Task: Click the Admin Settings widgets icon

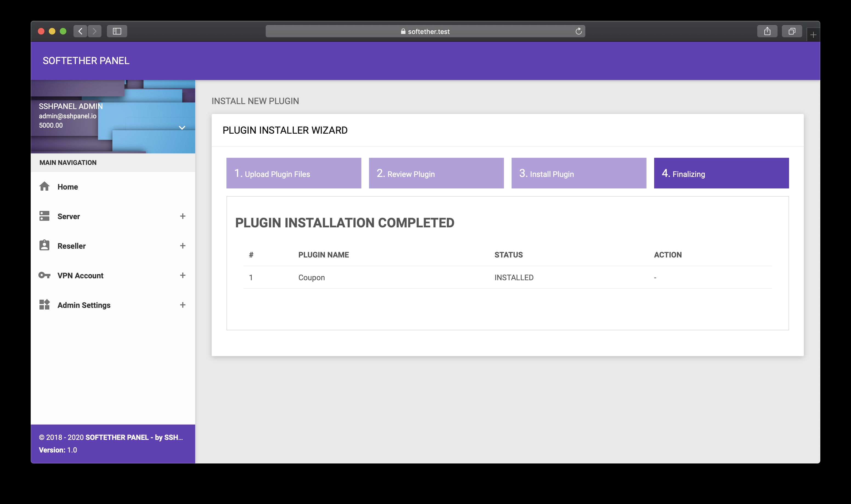Action: point(44,305)
